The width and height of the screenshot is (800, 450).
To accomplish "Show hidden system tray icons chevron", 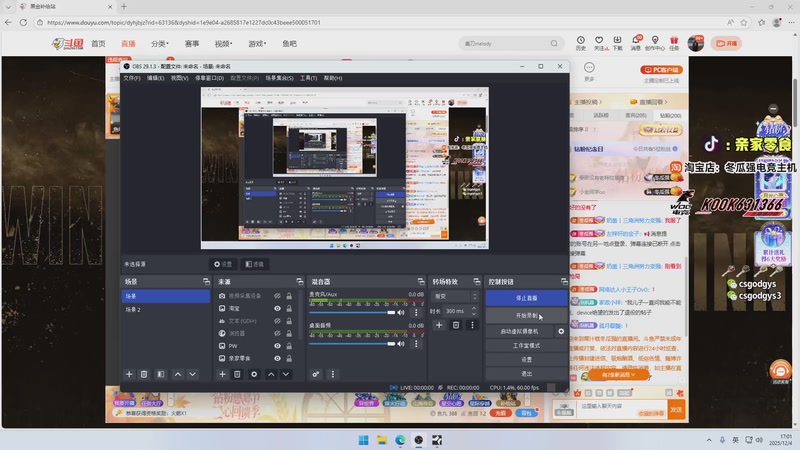I will (709, 440).
